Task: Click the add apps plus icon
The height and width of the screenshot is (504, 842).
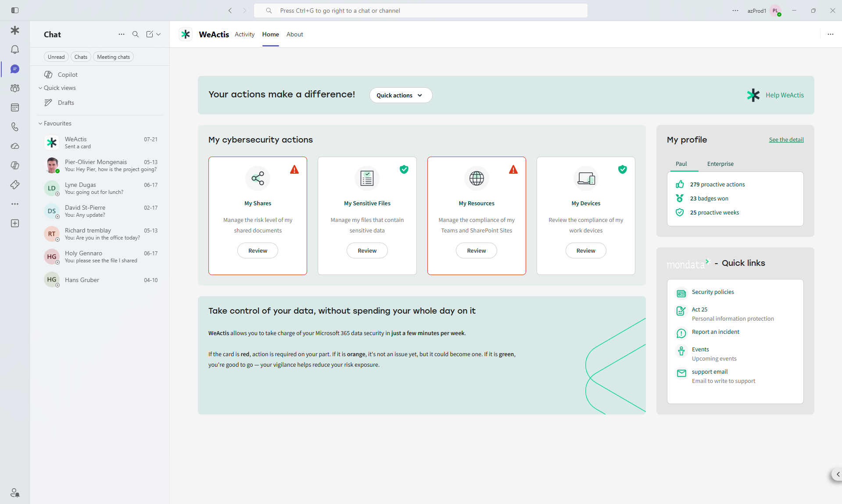Action: (15, 223)
